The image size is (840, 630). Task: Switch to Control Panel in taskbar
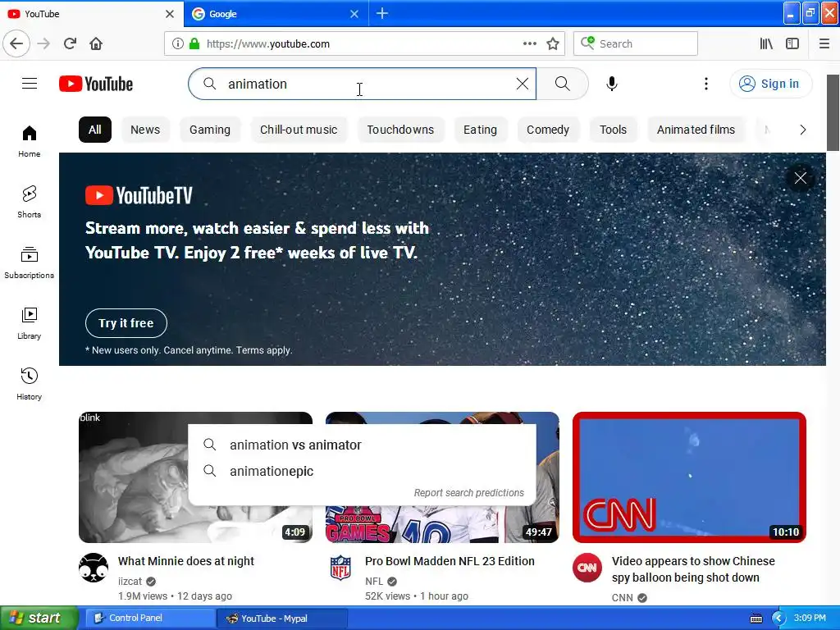coord(151,618)
